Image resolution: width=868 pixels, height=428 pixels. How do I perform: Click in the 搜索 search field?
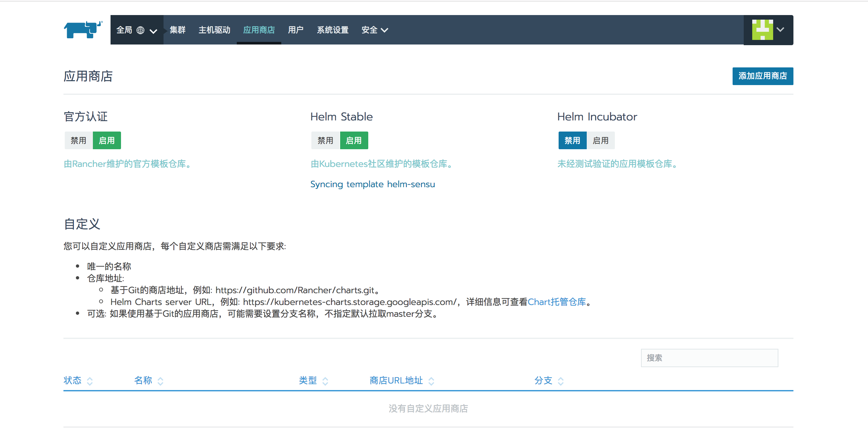(709, 358)
